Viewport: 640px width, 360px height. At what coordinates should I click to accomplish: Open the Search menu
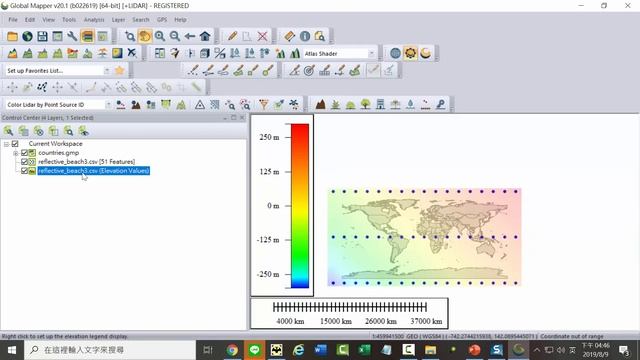(x=140, y=20)
